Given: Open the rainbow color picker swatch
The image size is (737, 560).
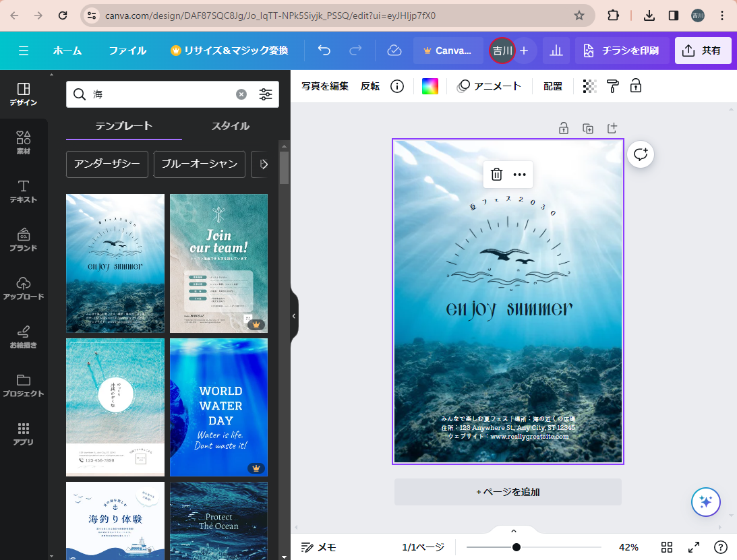Looking at the screenshot, I should coord(430,86).
